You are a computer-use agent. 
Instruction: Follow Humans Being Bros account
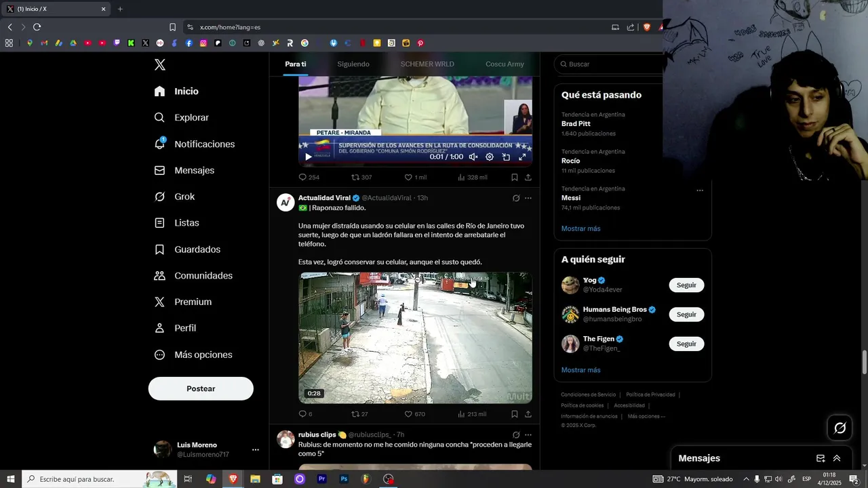(x=686, y=314)
